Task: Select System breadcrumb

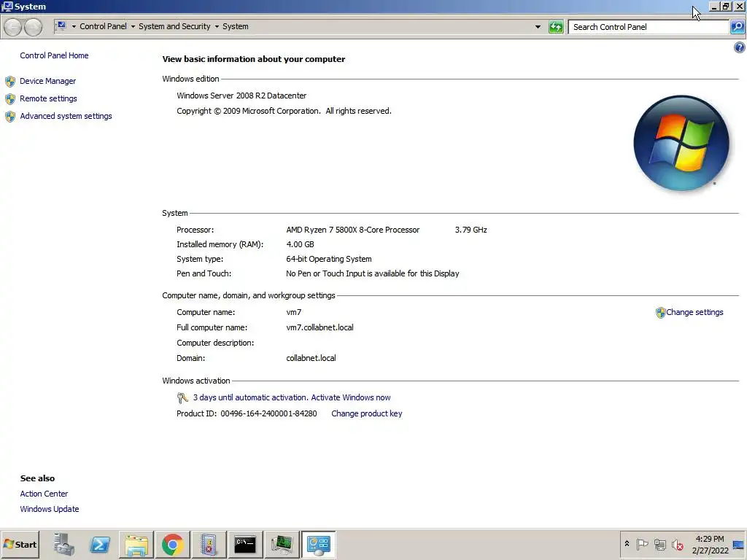Action: (236, 26)
